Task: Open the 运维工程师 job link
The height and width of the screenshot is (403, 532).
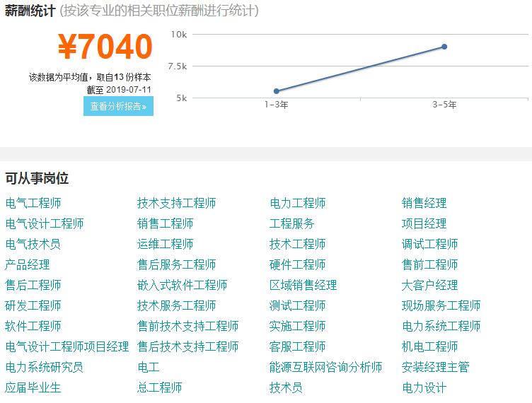Action: [166, 244]
